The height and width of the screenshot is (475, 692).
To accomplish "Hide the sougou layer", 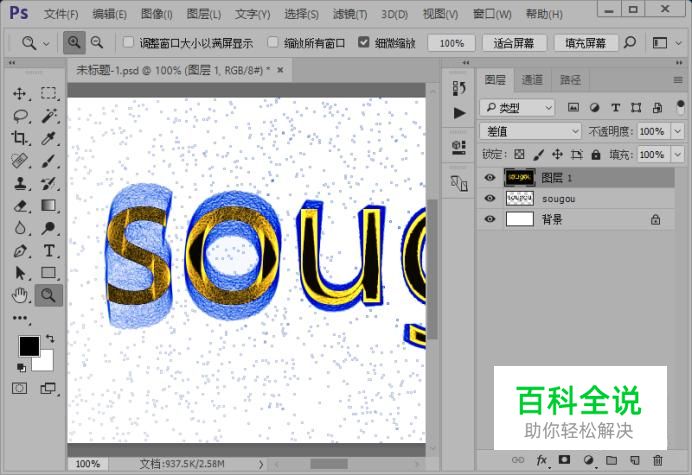I will (489, 198).
